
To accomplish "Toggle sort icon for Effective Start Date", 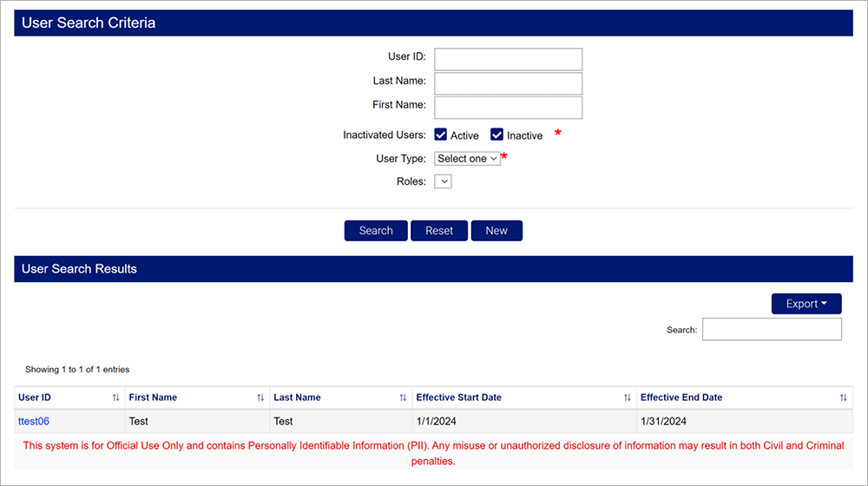I will coord(627,397).
